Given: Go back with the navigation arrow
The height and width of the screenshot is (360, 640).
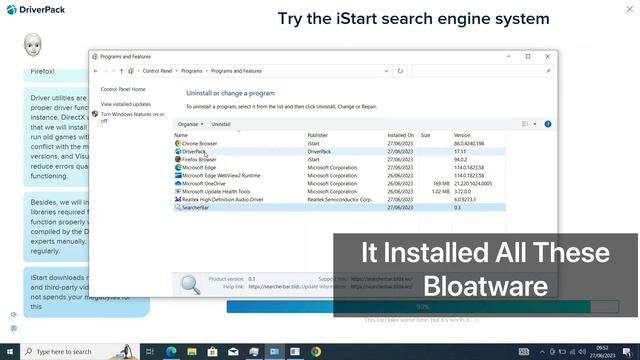Looking at the screenshot, I should click(x=96, y=71).
